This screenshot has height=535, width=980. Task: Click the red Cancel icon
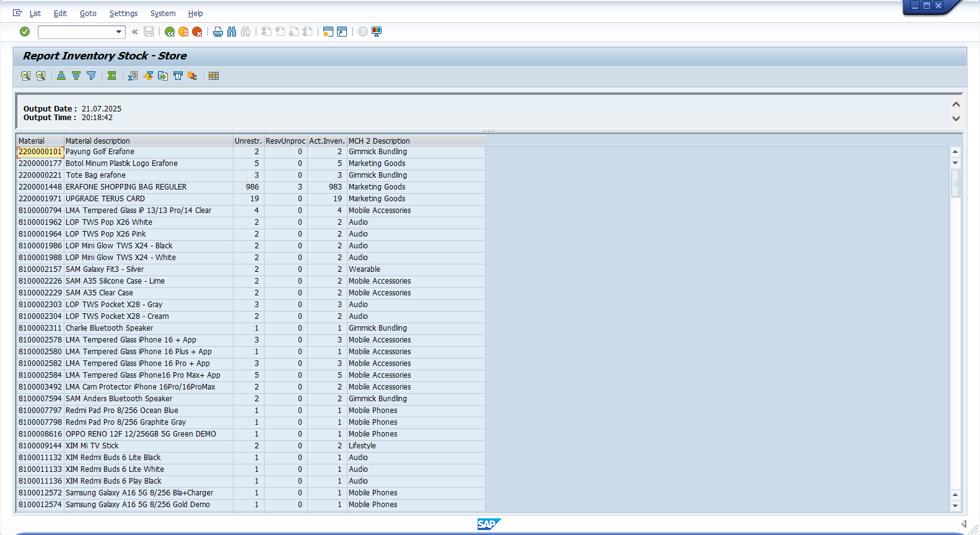click(x=197, y=32)
